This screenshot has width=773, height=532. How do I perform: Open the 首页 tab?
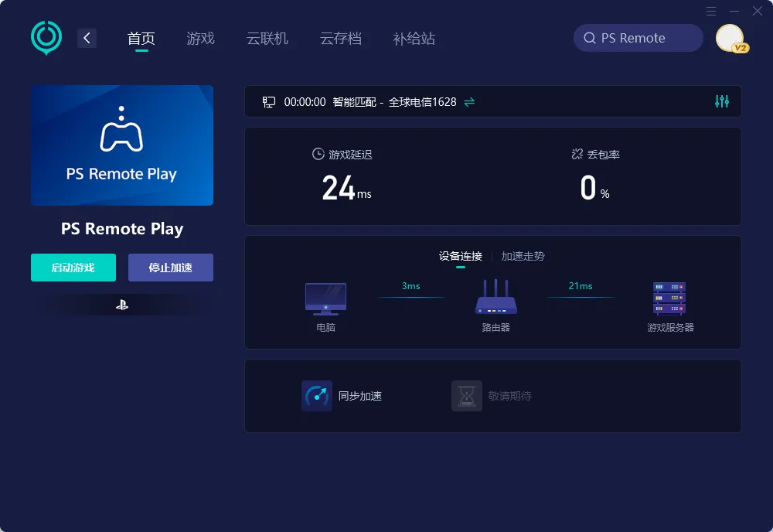pos(141,39)
